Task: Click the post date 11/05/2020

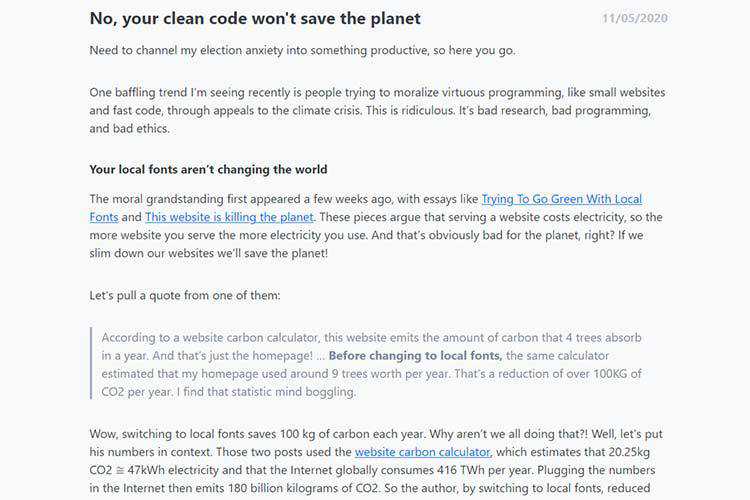Action: pyautogui.click(x=634, y=19)
